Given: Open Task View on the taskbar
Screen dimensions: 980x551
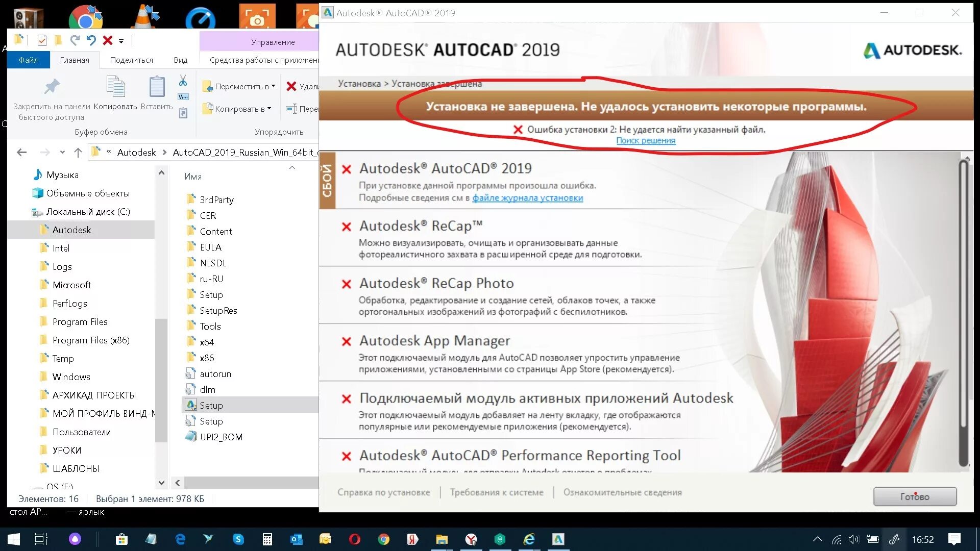Looking at the screenshot, I should [x=41, y=539].
